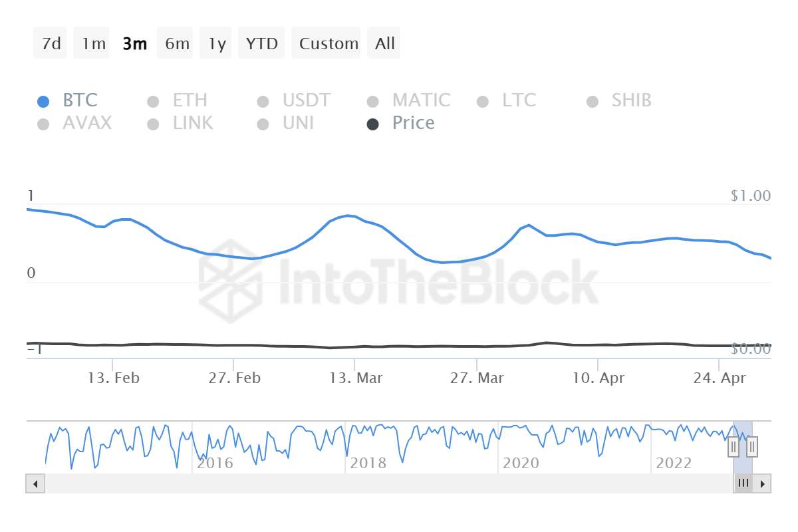Toggle the BTC data series
This screenshot has height=532, width=798.
coord(44,101)
